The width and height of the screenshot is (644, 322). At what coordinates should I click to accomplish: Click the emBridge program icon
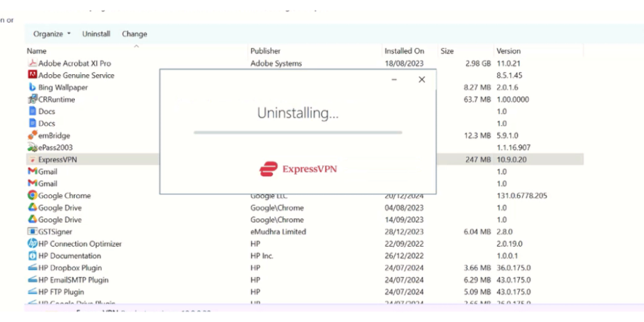[x=33, y=135]
